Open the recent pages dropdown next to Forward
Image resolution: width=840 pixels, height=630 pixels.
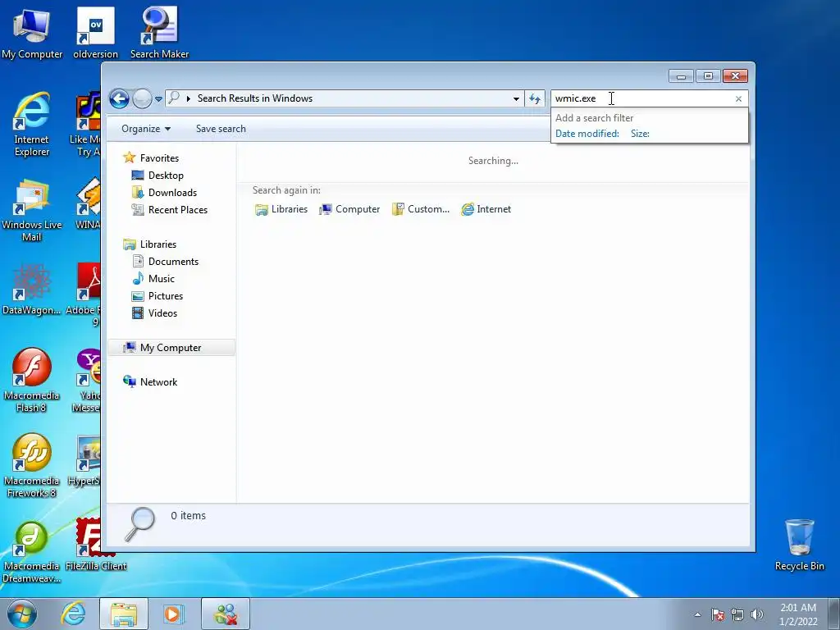click(158, 99)
